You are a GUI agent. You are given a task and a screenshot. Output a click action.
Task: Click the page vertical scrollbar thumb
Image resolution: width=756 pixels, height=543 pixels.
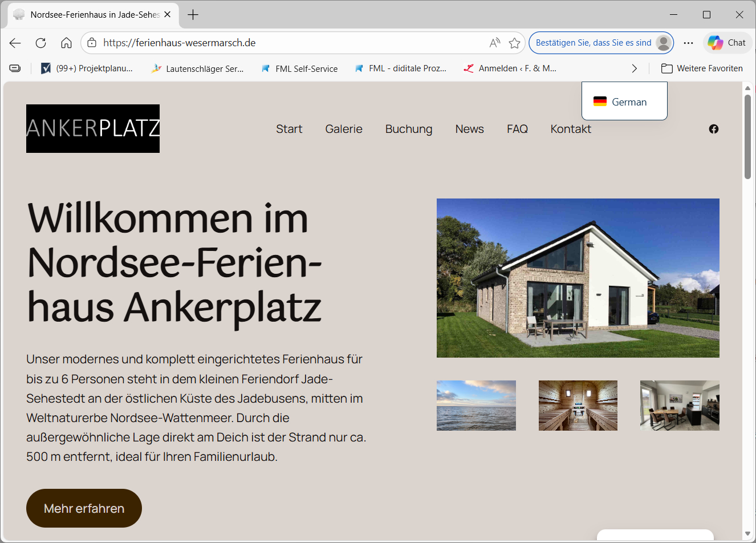(x=747, y=137)
